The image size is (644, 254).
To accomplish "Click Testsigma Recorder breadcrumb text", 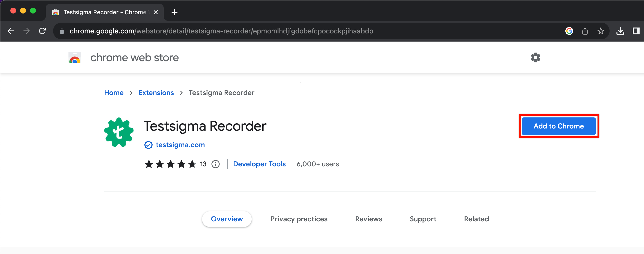I will coord(221,93).
